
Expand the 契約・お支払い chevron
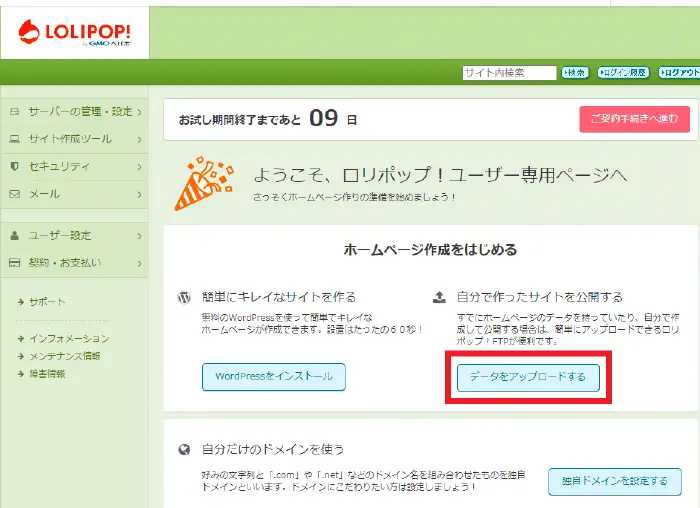coord(139,263)
